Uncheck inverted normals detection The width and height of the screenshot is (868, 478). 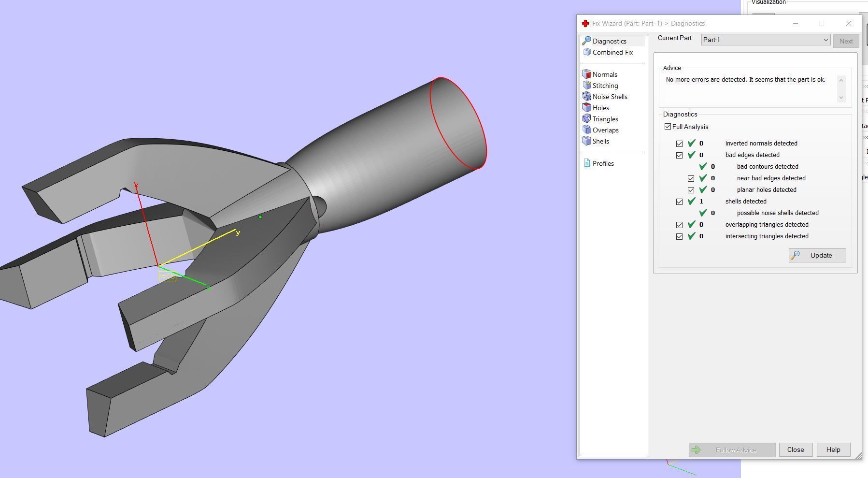[680, 144]
